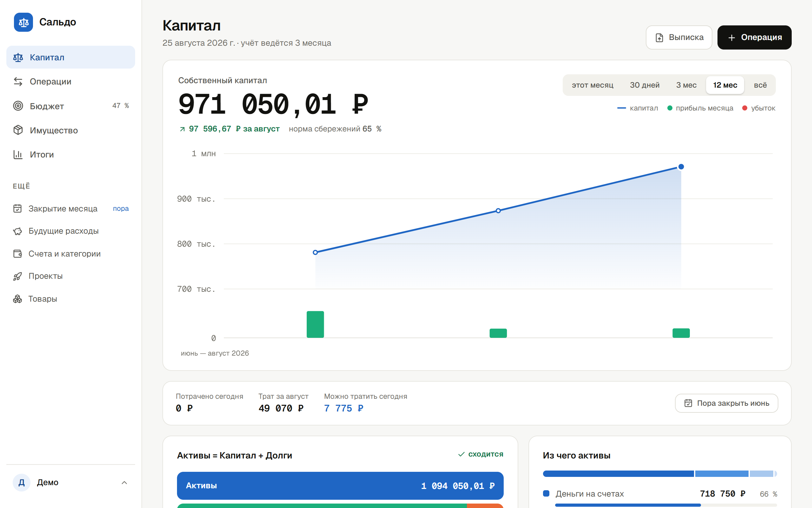The height and width of the screenshot is (508, 812).
Task: Toggle капитал series in chart legend
Action: point(638,108)
